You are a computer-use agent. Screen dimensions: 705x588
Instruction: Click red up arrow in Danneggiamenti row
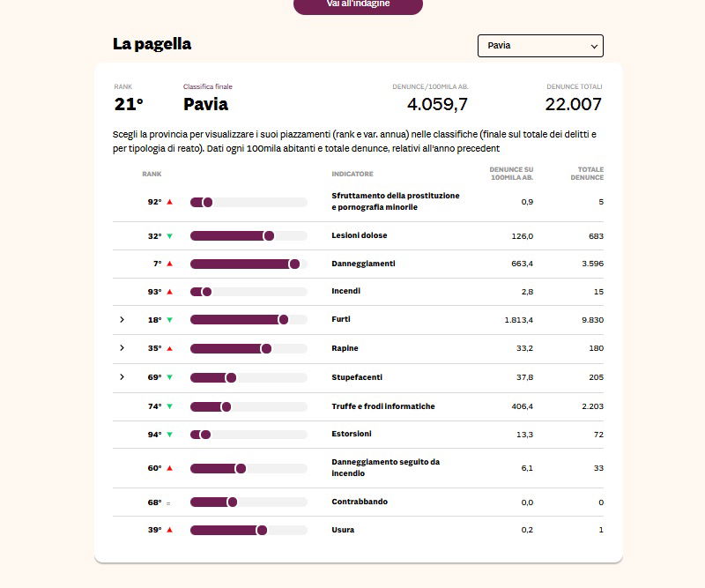[x=169, y=264]
